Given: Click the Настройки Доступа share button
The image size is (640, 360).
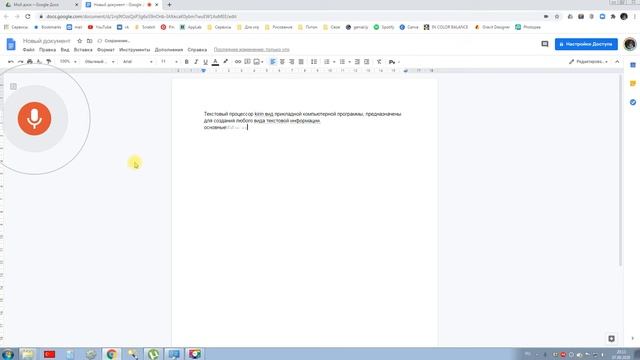Looking at the screenshot, I should click(x=586, y=44).
